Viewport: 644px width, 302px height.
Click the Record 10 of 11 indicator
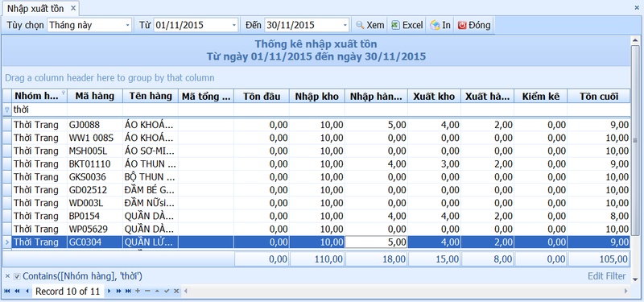point(68,292)
